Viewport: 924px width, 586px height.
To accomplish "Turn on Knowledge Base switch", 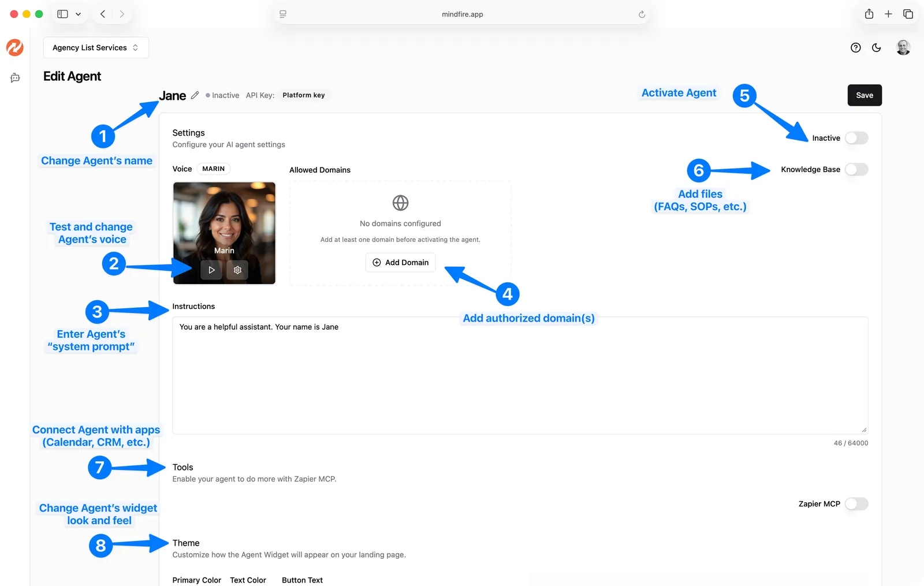I will pyautogui.click(x=856, y=170).
